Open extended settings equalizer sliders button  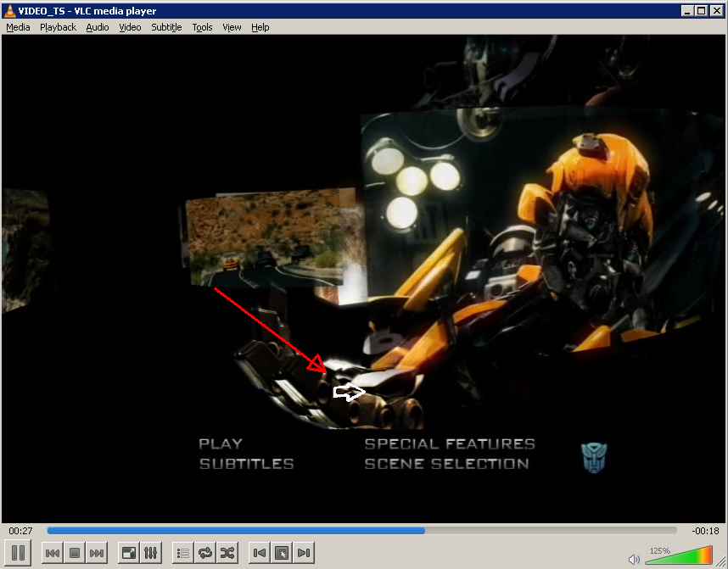[150, 553]
